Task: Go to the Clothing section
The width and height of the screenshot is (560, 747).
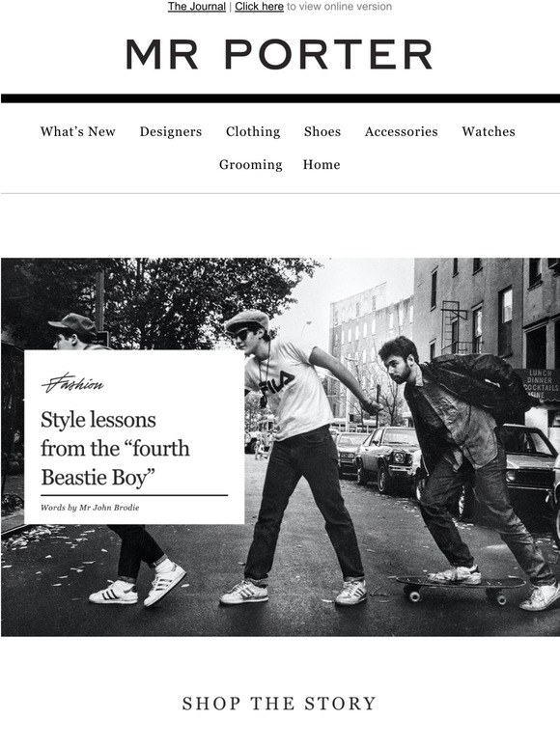Action: [253, 132]
